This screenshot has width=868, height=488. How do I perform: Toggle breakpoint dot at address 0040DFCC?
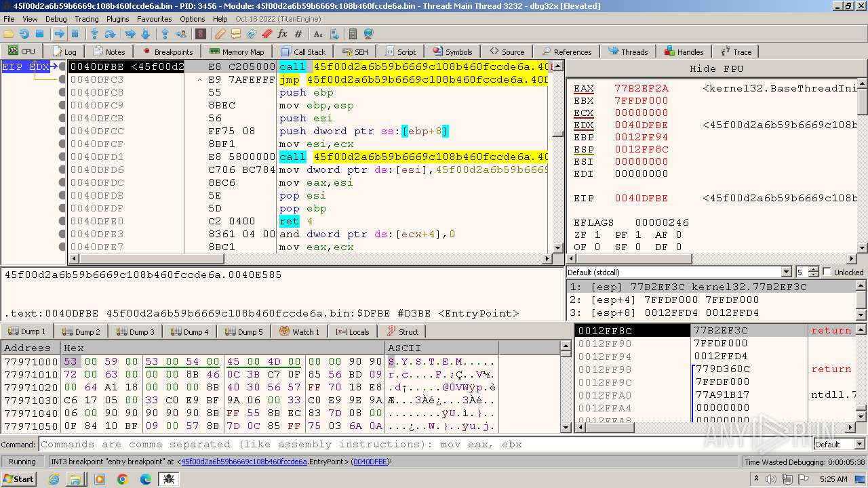[x=62, y=131]
